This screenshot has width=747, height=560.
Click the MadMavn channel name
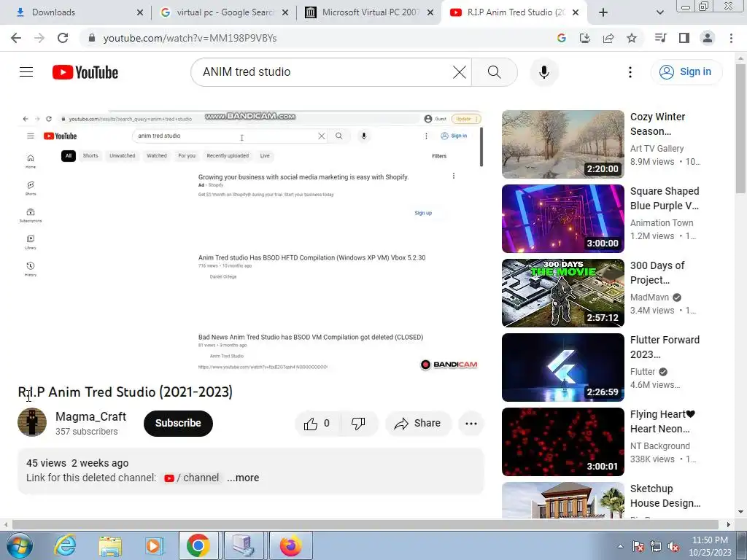tap(649, 297)
